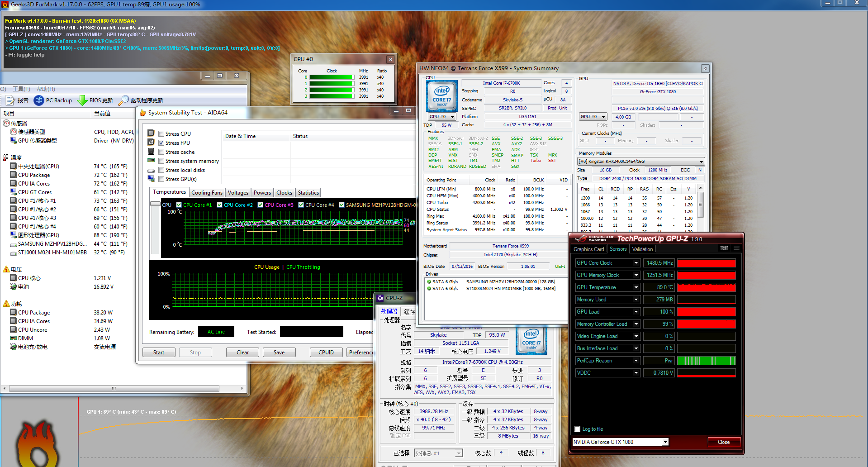Image resolution: width=868 pixels, height=467 pixels.
Task: Open the Memory Used sensor dropdown
Action: 636,300
